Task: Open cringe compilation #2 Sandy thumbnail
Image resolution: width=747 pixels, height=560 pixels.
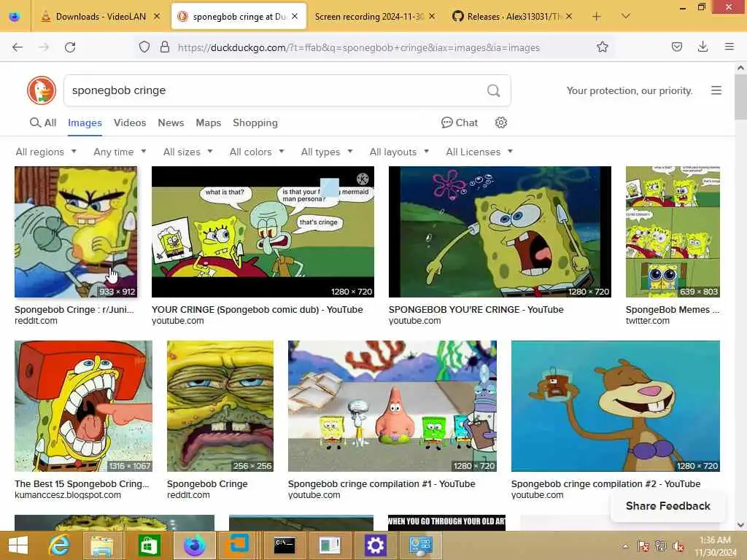Action: [616, 406]
